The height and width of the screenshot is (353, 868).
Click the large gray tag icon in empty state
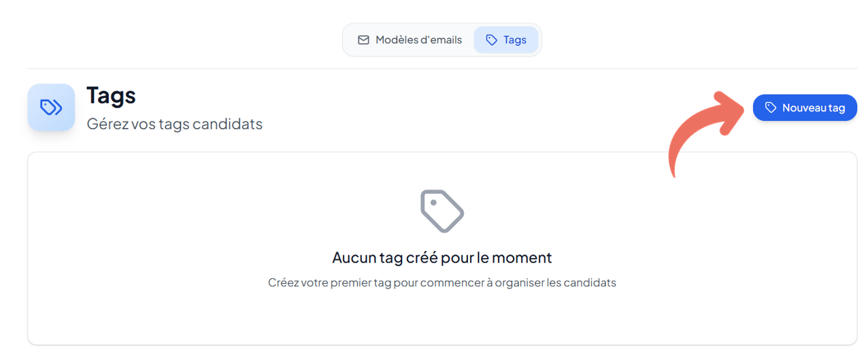[x=442, y=211]
